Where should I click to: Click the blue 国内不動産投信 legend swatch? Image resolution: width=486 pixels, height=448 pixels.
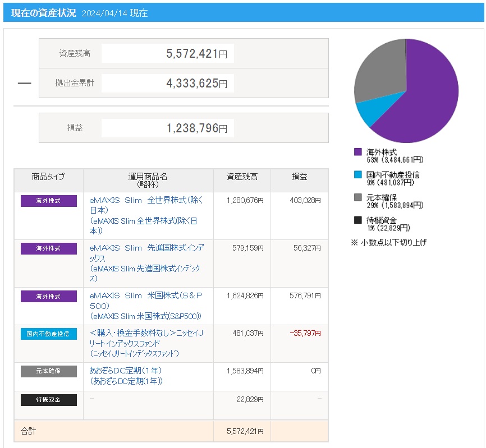[x=358, y=175]
